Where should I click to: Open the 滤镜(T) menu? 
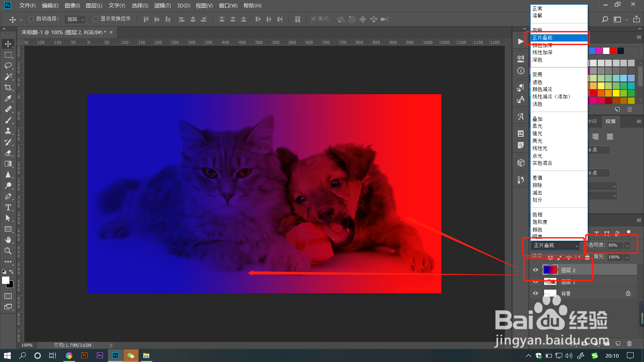[x=162, y=5]
